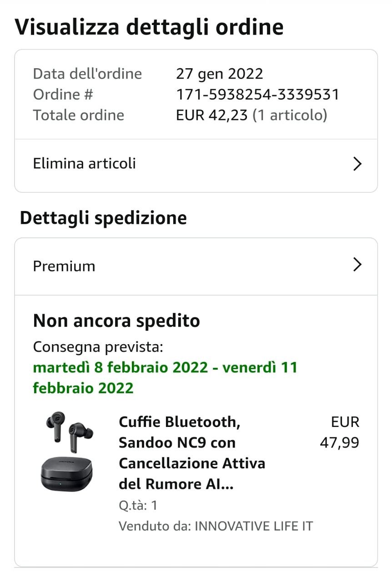Viewport: 392px width, 582px height.
Task: Click order number 171-5938254-3339531
Action: click(257, 95)
